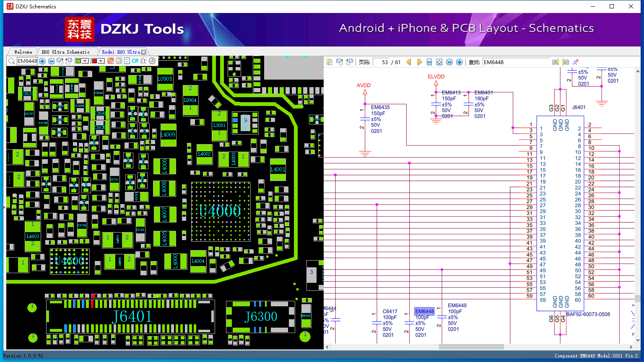Select the U4000 chip on the PCB
The width and height of the screenshot is (644, 362).
pyautogui.click(x=221, y=211)
